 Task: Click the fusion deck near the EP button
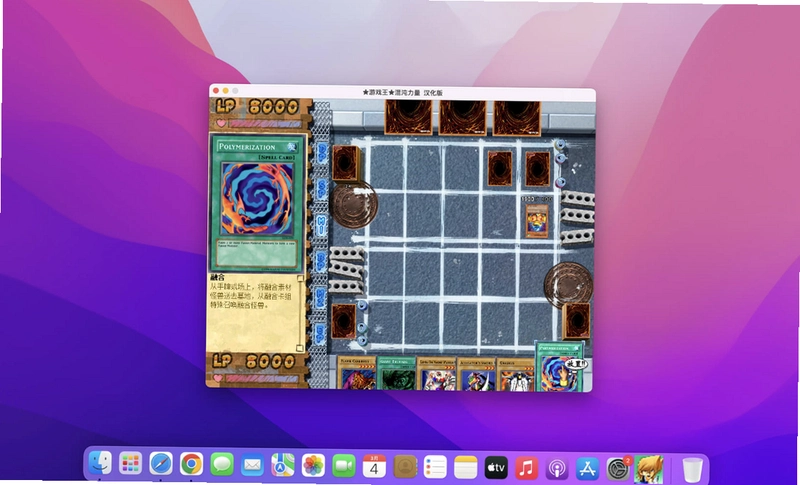344,321
